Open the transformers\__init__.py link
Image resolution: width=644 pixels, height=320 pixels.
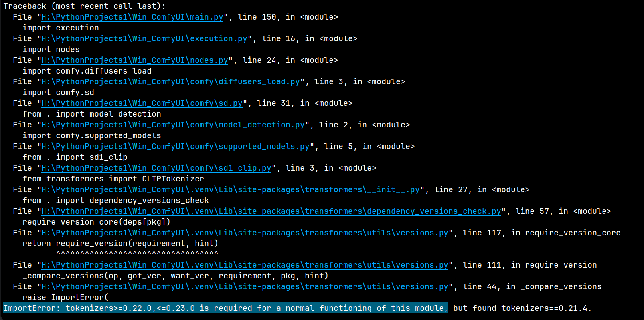(231, 190)
